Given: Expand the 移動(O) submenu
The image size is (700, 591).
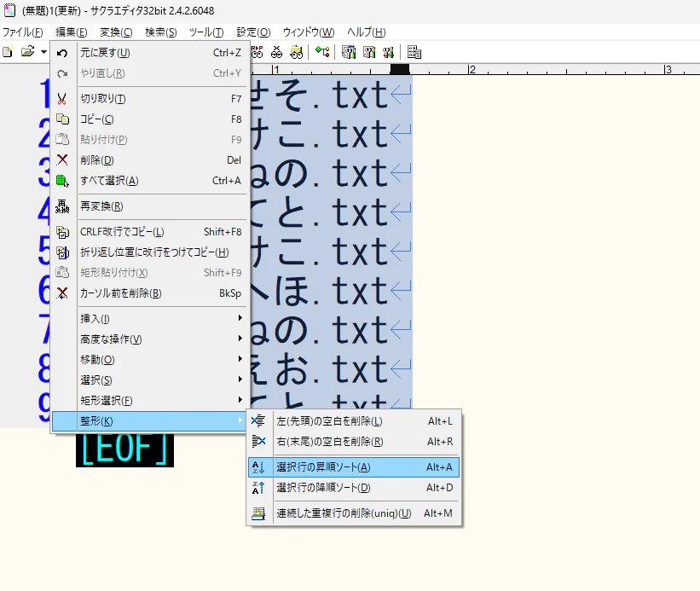Looking at the screenshot, I should click(149, 360).
